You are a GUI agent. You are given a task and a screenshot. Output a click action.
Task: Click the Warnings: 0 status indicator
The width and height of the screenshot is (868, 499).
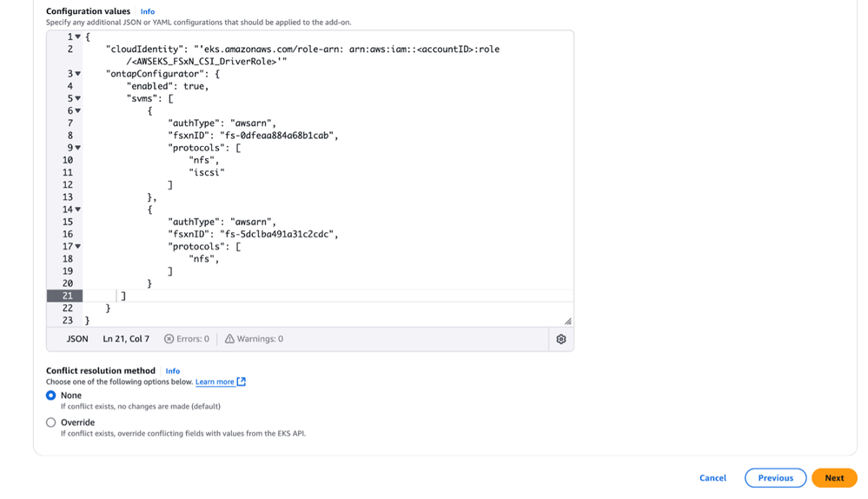pos(254,339)
